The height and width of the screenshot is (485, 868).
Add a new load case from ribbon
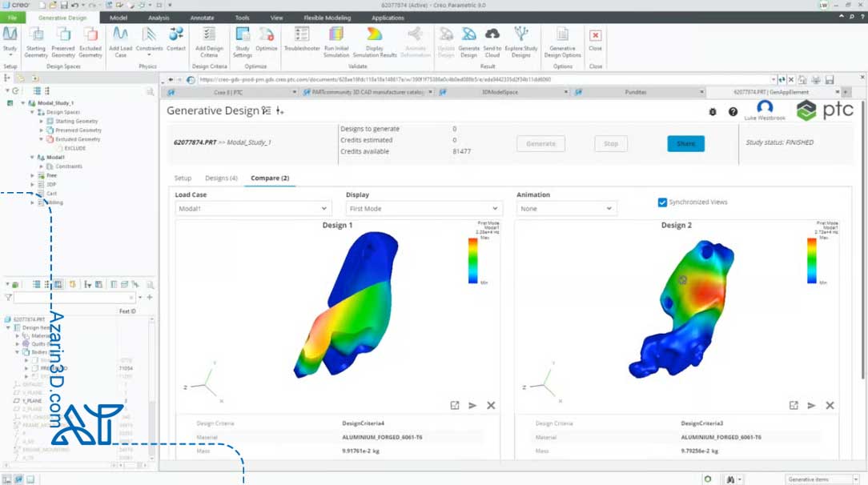pos(120,42)
